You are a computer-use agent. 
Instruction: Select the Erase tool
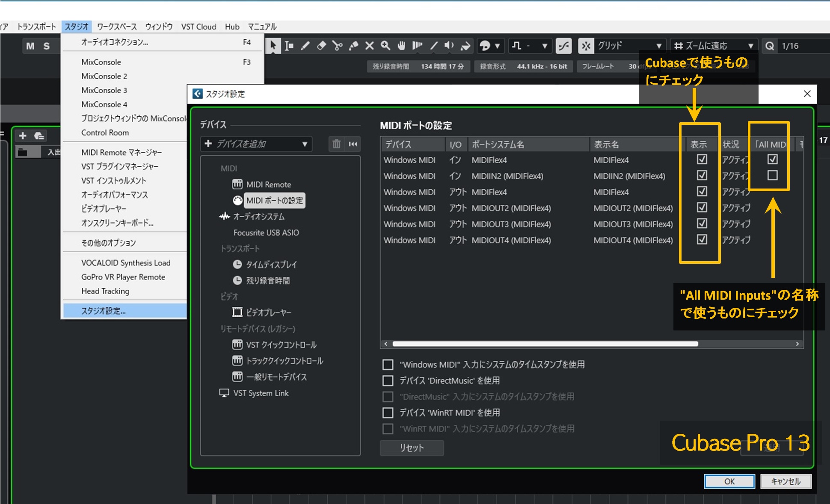click(x=321, y=46)
